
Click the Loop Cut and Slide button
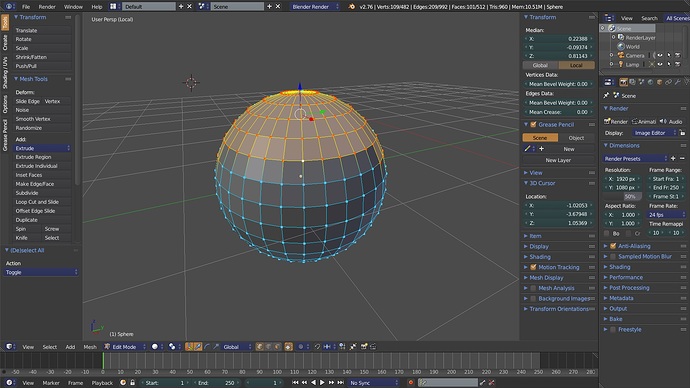pos(42,202)
